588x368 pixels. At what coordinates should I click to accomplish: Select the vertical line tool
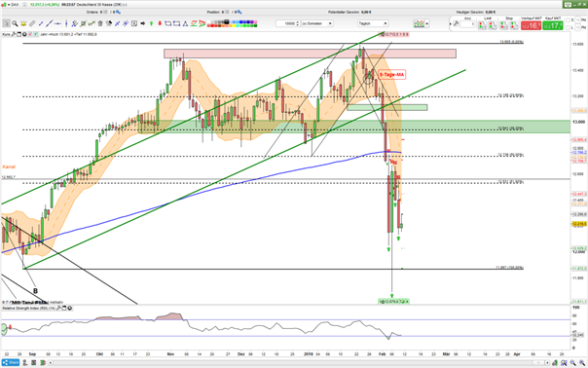[x=66, y=23]
